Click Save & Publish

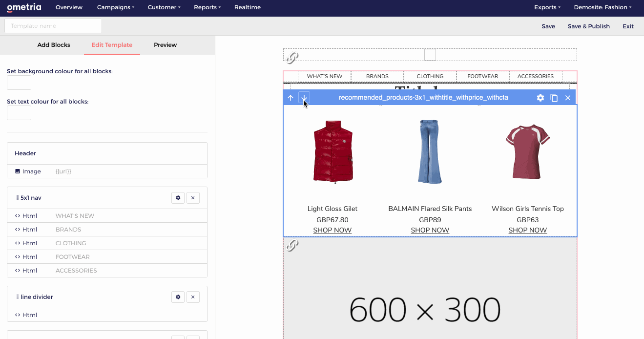[589, 26]
